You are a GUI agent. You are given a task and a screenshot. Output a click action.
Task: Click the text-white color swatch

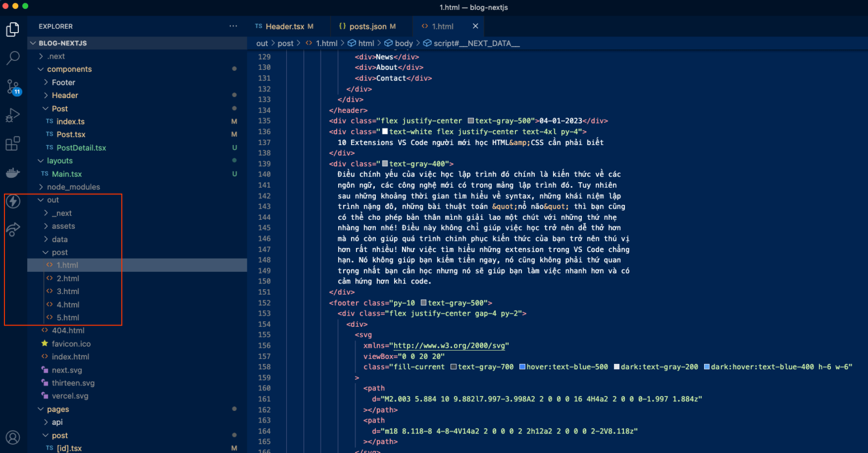tap(385, 132)
